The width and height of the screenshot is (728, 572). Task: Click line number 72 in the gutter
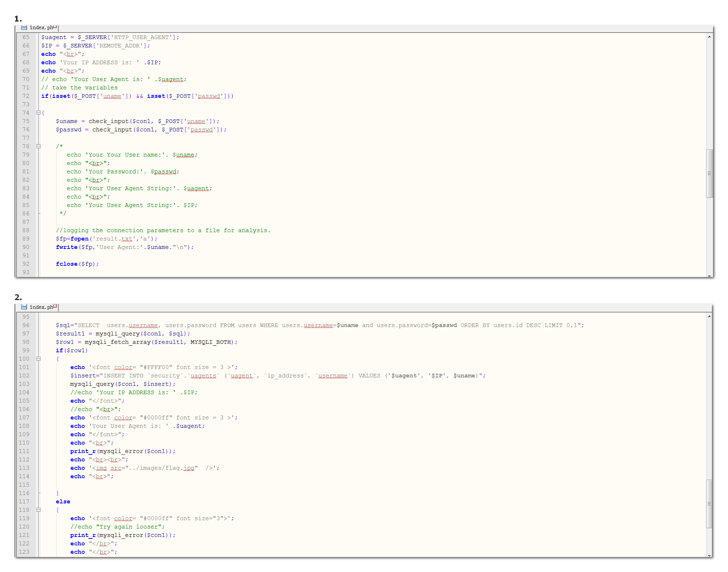click(x=26, y=96)
